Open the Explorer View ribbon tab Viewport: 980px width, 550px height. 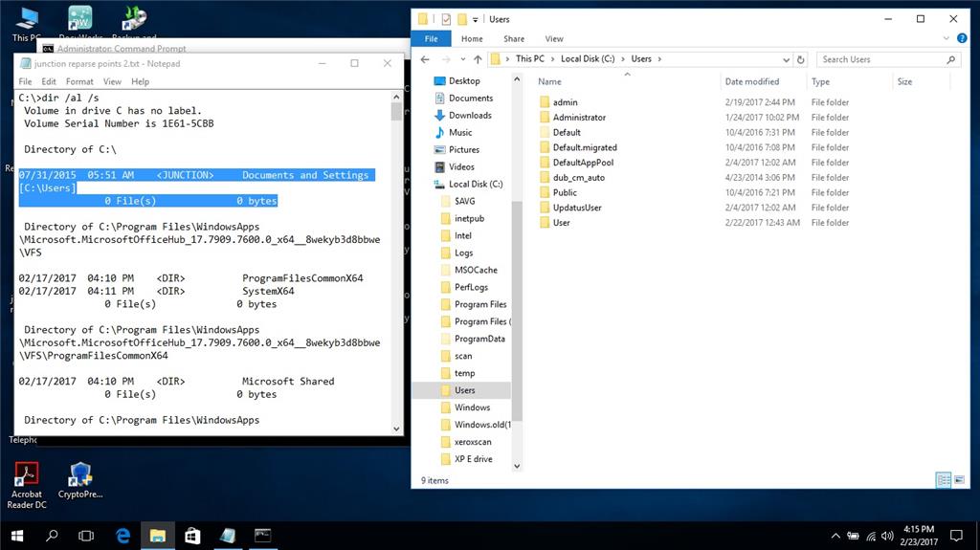click(x=554, y=39)
